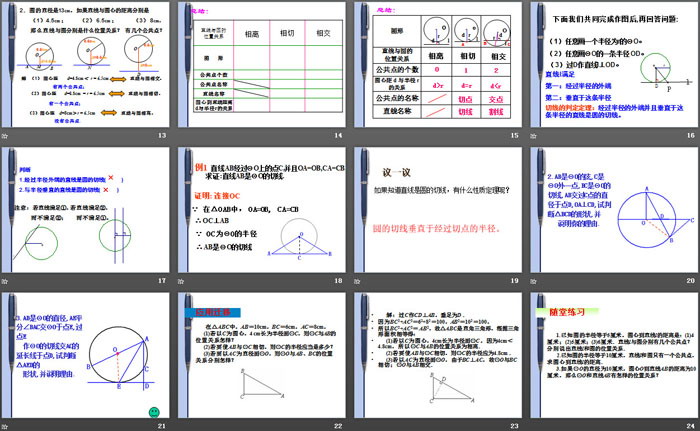
Task: Select slide 23 with the triangle solution
Action: pos(438,356)
